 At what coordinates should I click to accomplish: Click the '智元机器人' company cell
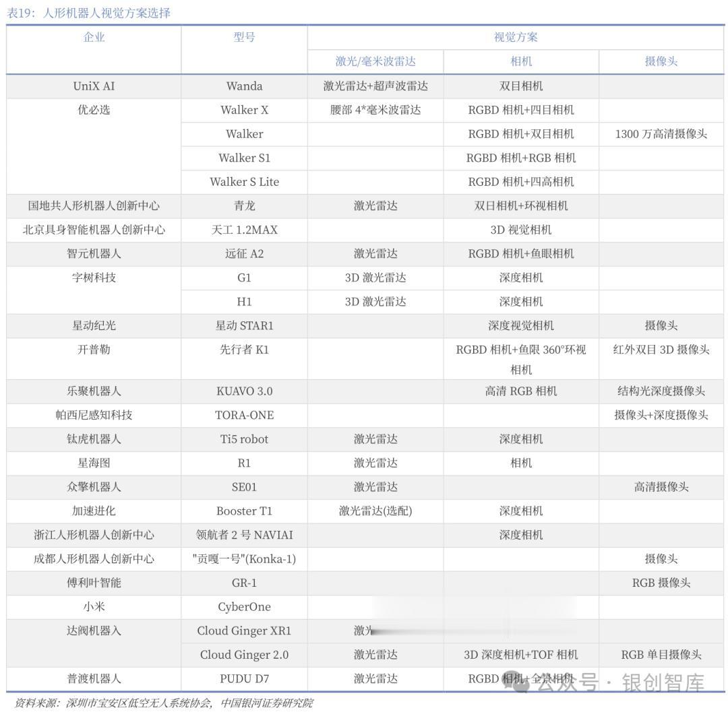point(94,254)
